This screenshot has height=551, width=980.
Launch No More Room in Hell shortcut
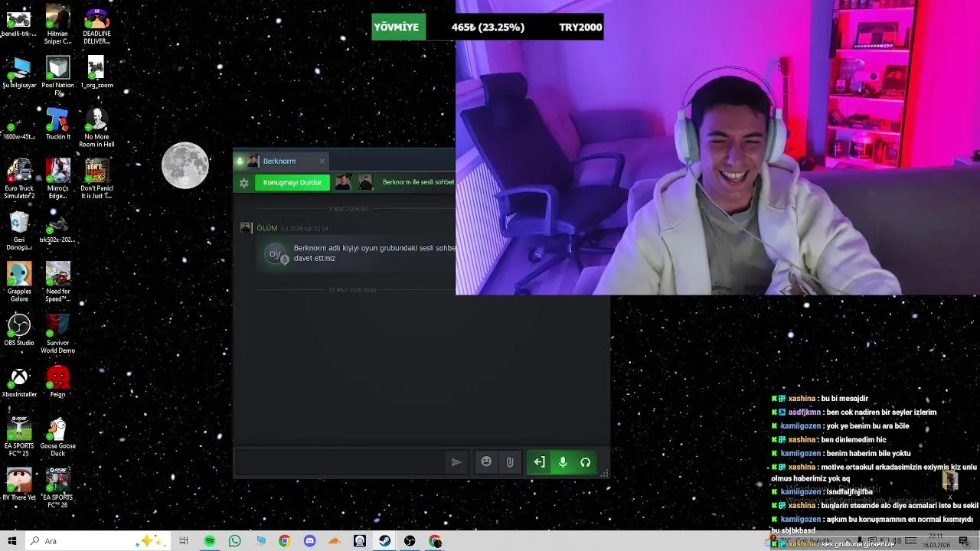point(96,127)
